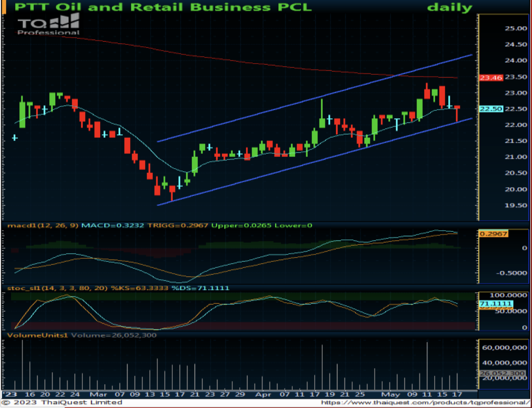Click the 40,000,000 volume axis label
The width and height of the screenshot is (532, 408).
(x=504, y=363)
